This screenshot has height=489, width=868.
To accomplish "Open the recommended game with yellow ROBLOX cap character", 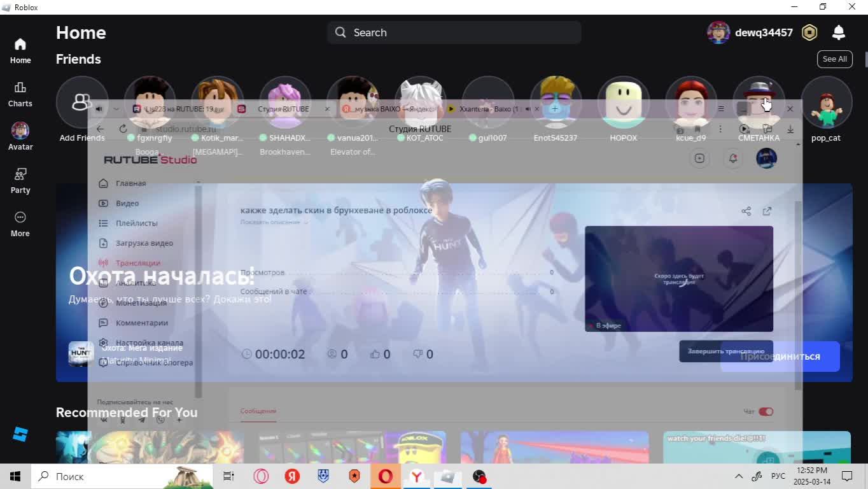I will point(352,447).
